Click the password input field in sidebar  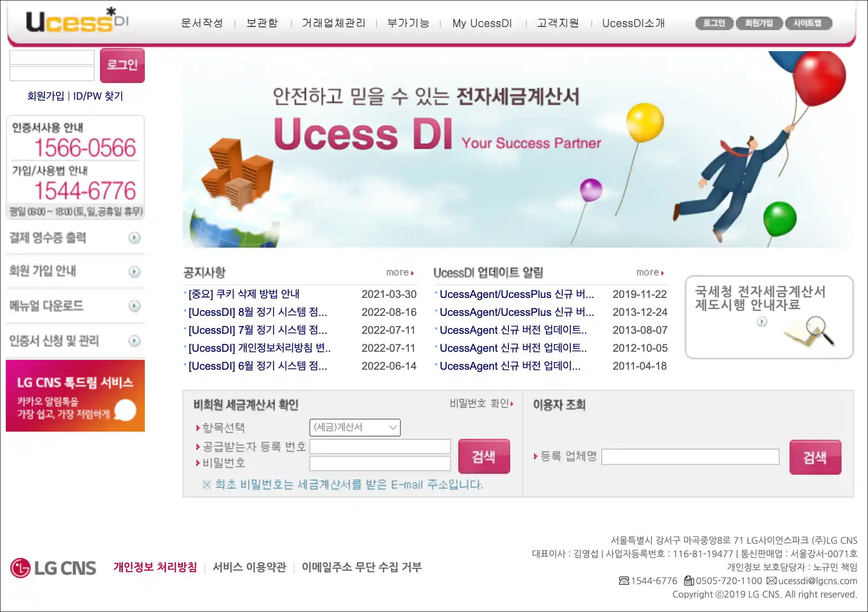click(x=52, y=74)
